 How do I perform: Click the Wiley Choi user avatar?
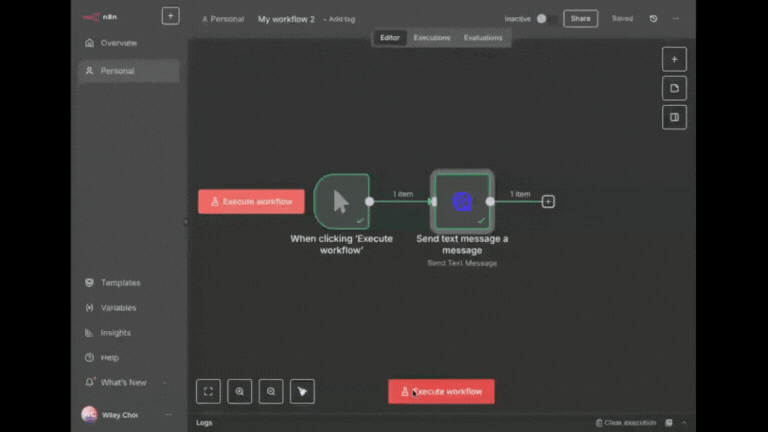point(89,414)
